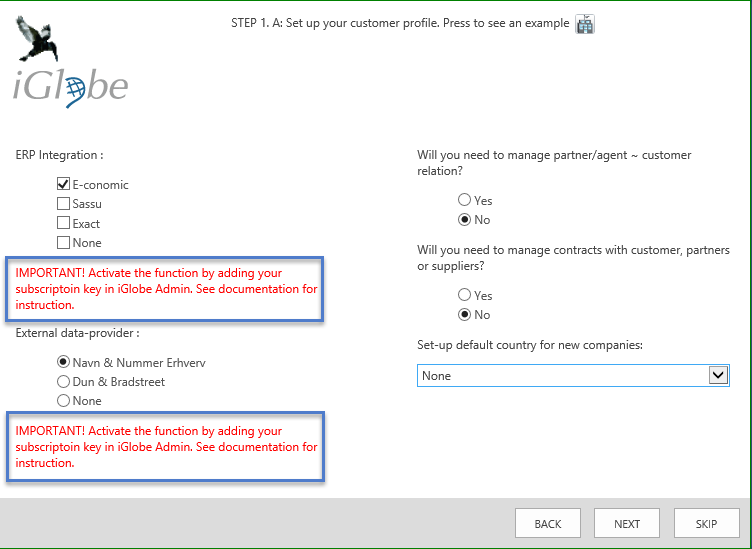Click the IMPORTANT notice below ERP Integration

coord(166,289)
